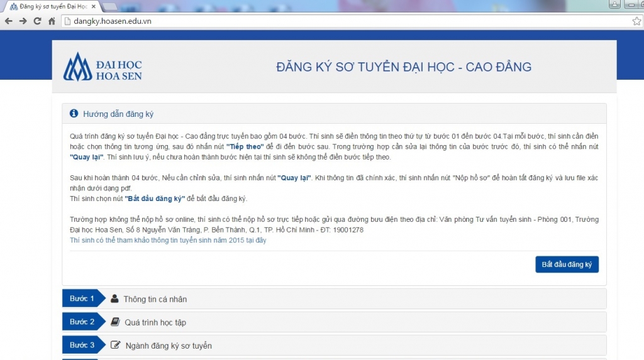Viewport: 644px width, 360px height.
Task: Open a new browser tab
Action: point(109,6)
